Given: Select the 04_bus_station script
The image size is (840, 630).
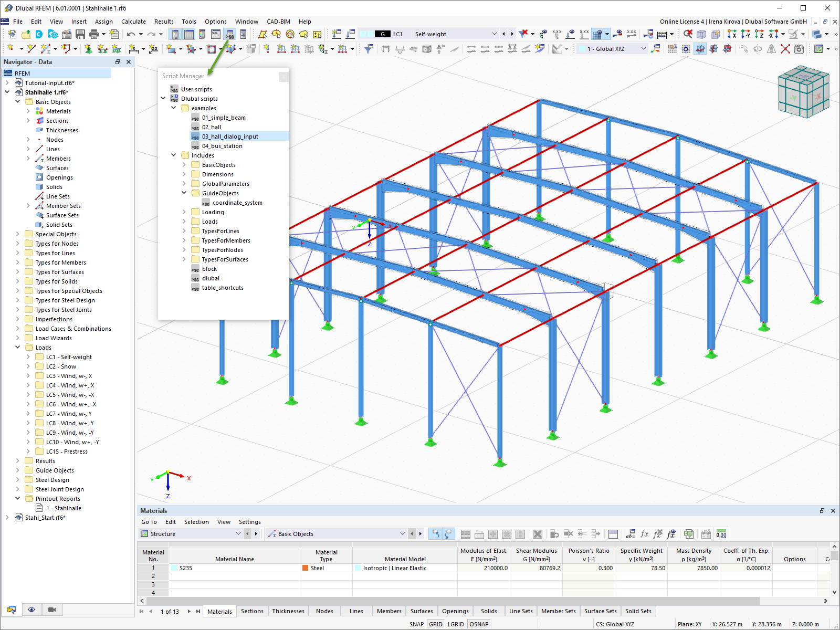Looking at the screenshot, I should (222, 146).
